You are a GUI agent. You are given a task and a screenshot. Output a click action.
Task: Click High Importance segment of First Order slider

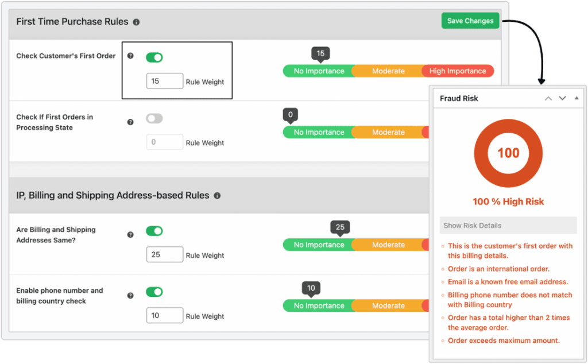tap(458, 71)
